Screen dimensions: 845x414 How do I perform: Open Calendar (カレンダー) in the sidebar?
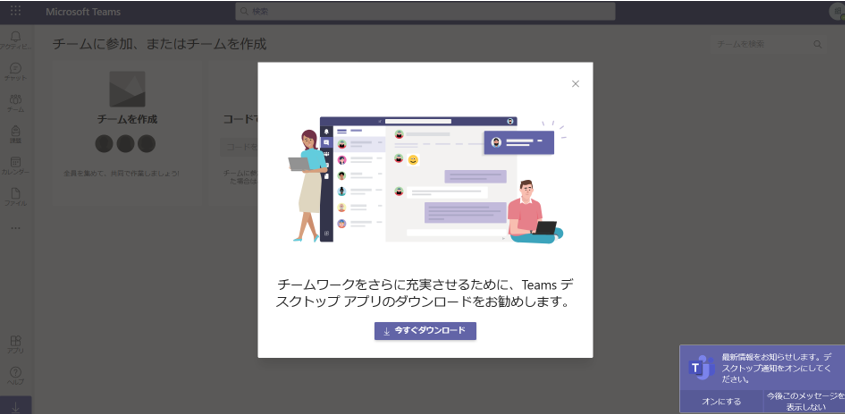[16, 165]
